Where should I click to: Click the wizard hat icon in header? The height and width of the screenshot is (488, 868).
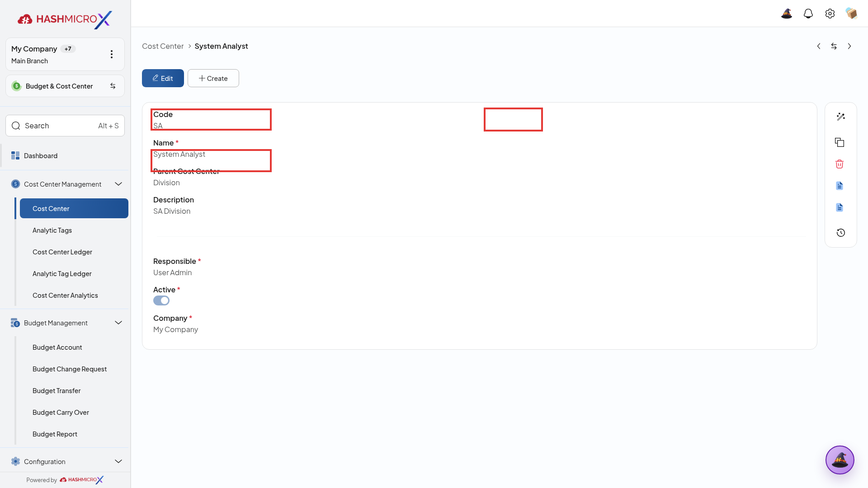pos(787,14)
